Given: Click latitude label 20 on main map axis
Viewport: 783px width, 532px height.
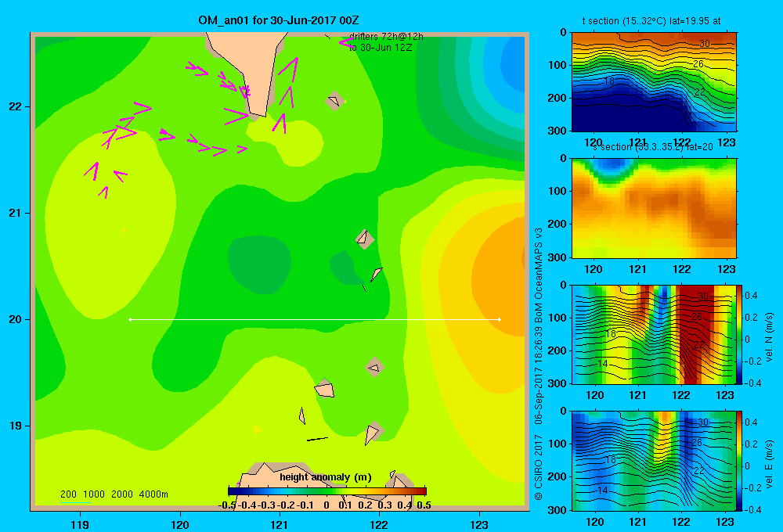Looking at the screenshot, I should 15,319.
